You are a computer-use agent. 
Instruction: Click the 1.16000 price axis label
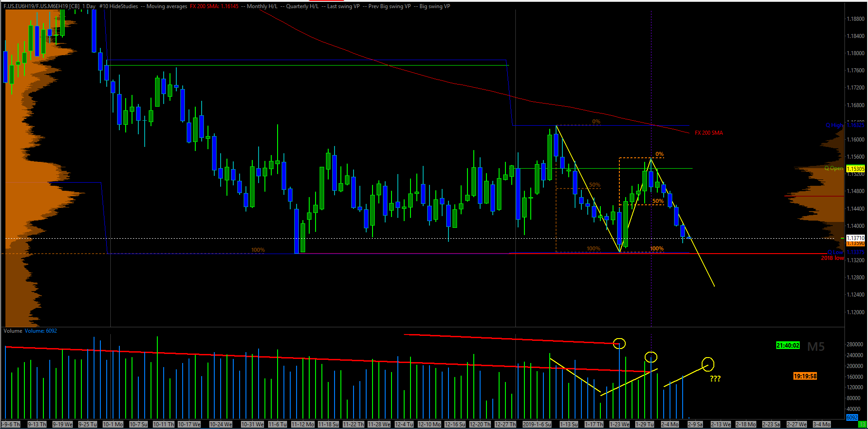click(855, 139)
